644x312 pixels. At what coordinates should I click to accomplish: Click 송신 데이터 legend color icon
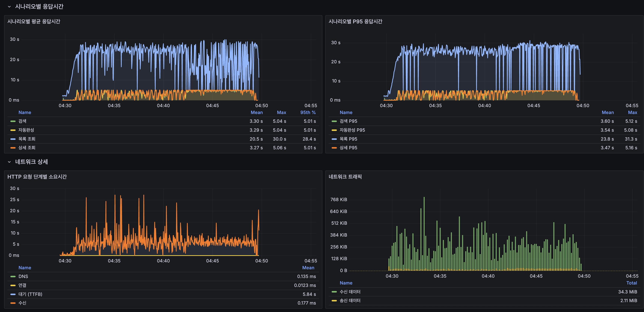click(334, 300)
